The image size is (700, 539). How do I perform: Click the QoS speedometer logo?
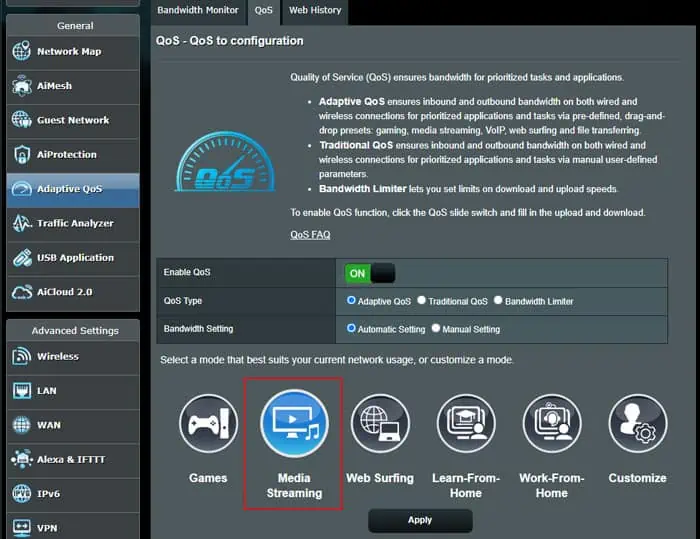pyautogui.click(x=225, y=162)
